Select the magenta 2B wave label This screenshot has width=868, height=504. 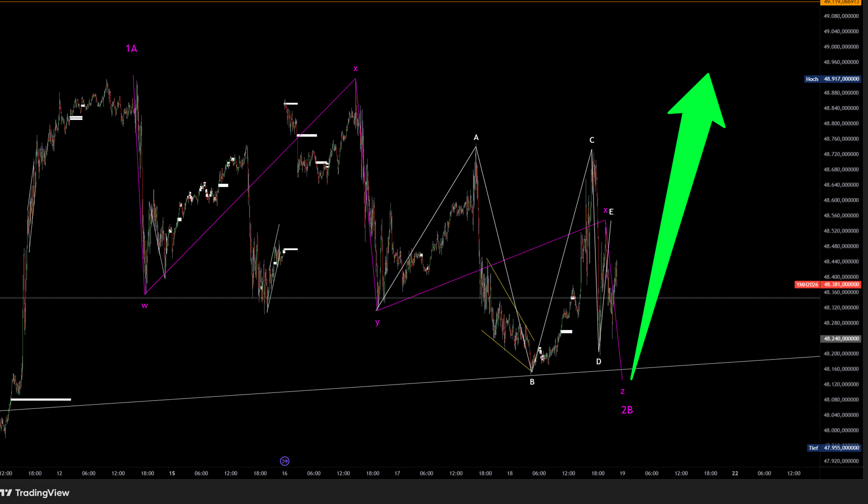(627, 410)
